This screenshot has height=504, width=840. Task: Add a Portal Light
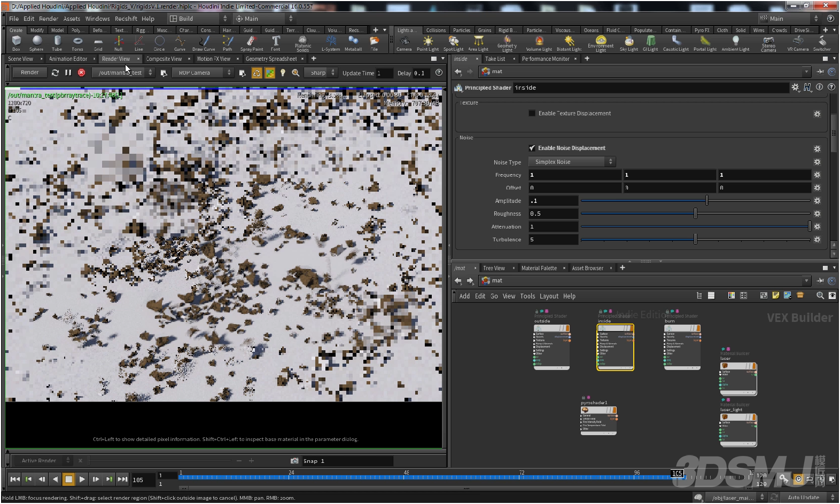pyautogui.click(x=705, y=43)
